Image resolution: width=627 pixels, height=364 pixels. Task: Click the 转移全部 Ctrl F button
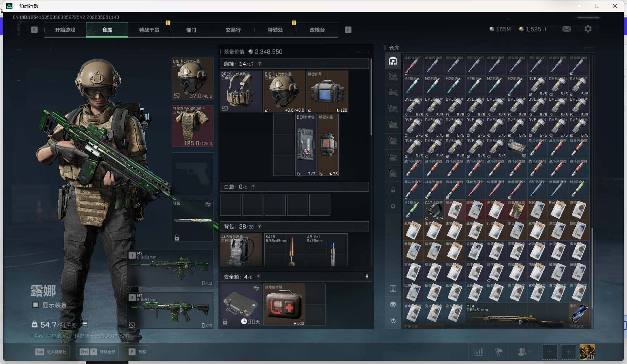[x=98, y=352]
